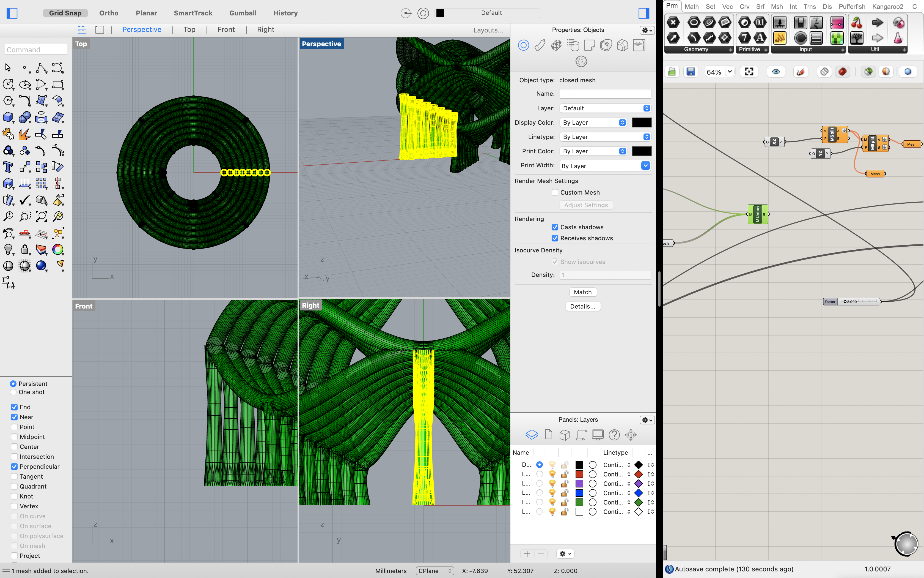Switch to the Right viewport tab

point(265,30)
